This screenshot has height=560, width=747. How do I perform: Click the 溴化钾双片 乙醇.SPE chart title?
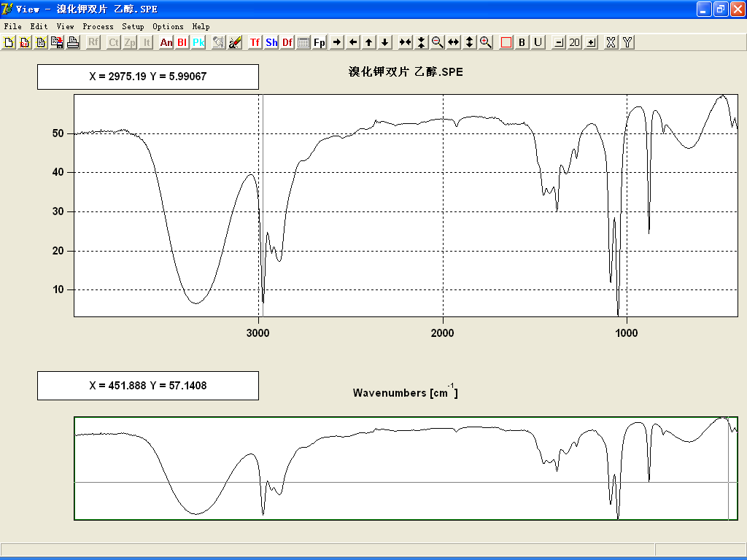click(x=406, y=72)
